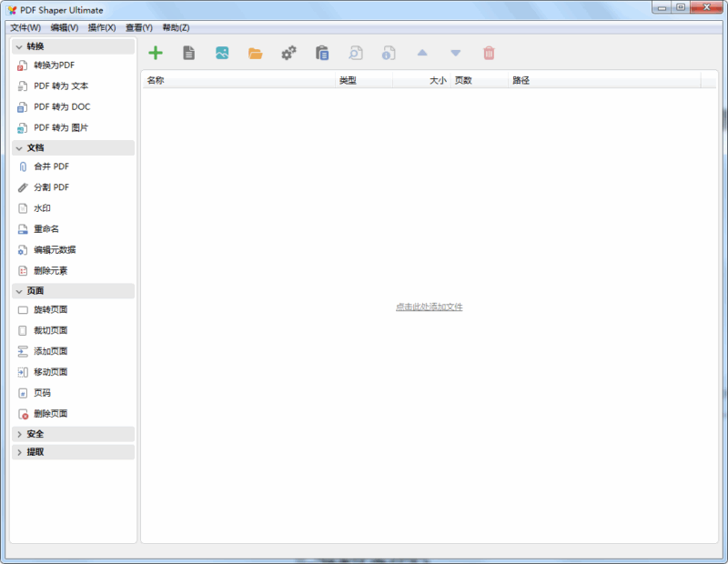Viewport: 728px width, 564px height.
Task: Click the PDF 转为 文本 icon
Action: [x=22, y=86]
